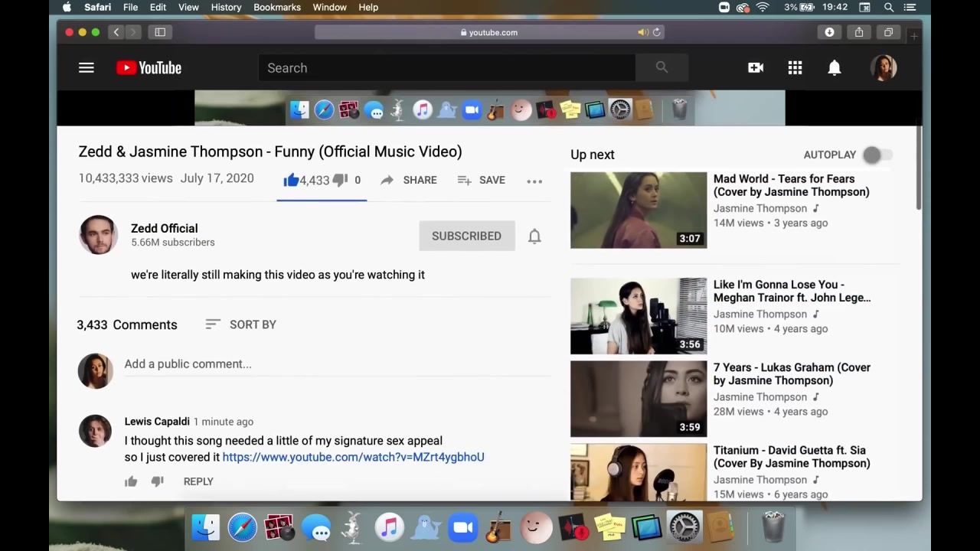Open the File menu
Viewport: 980px width, 551px height.
pyautogui.click(x=130, y=7)
